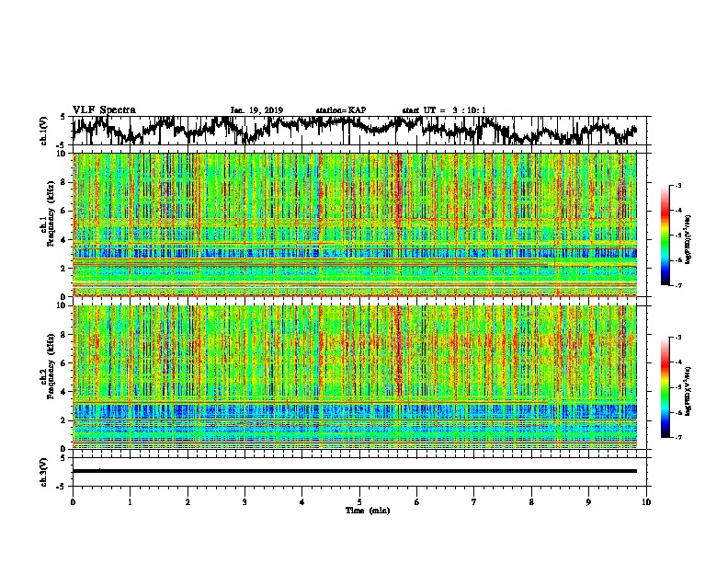Click the "3" tick on the time axis

click(245, 502)
